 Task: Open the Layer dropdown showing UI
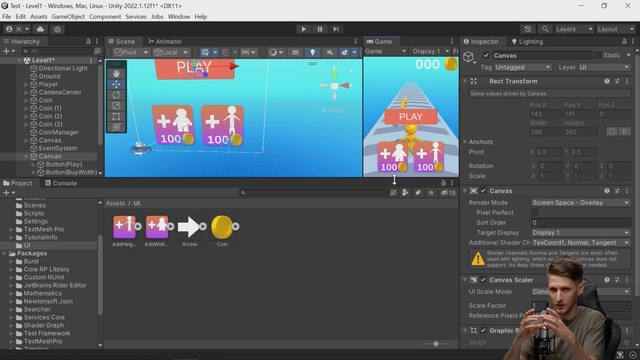click(604, 67)
